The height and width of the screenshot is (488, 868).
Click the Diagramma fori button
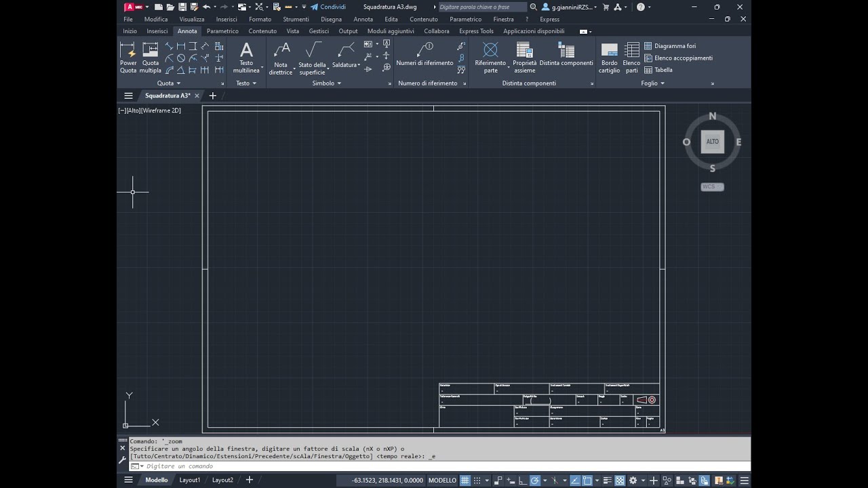tap(670, 46)
